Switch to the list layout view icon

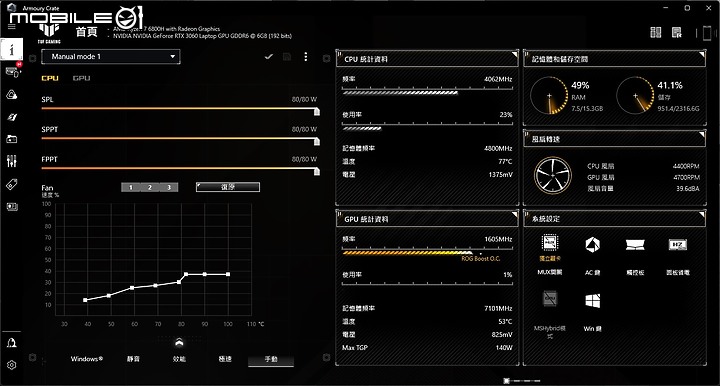click(x=677, y=32)
